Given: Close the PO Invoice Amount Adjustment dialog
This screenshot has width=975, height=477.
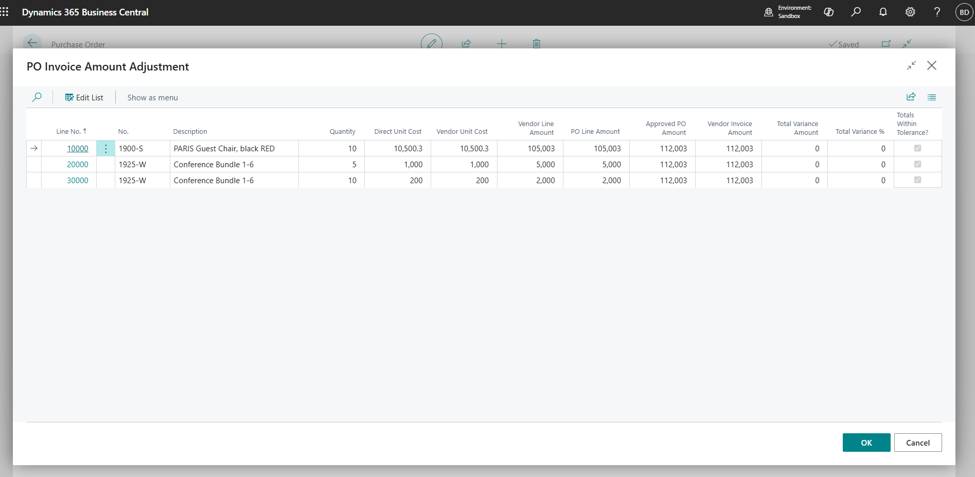Looking at the screenshot, I should (x=931, y=65).
